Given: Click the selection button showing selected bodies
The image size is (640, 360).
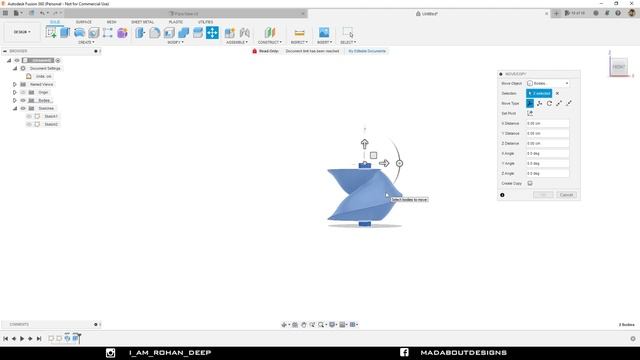Looking at the screenshot, I should pos(539,93).
